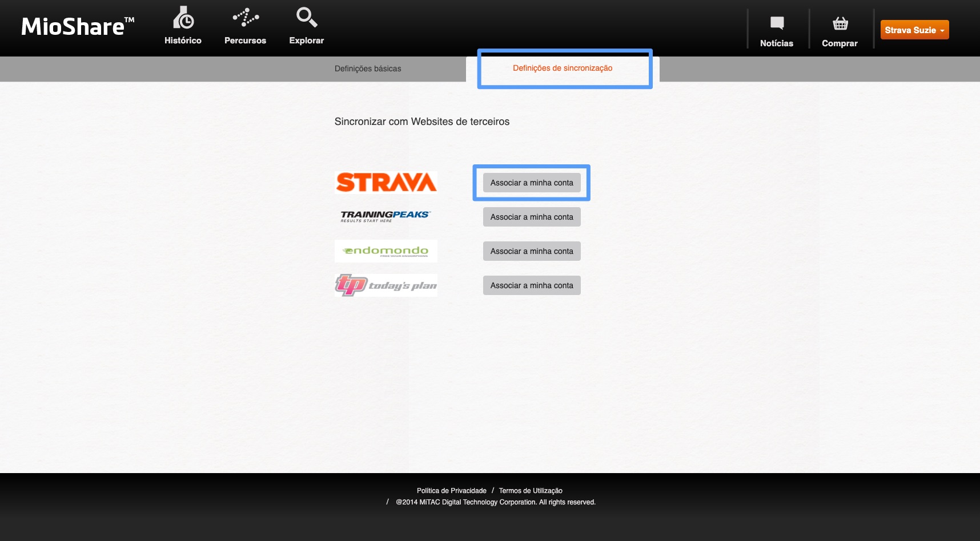Associate my account with Endomondo

point(532,251)
